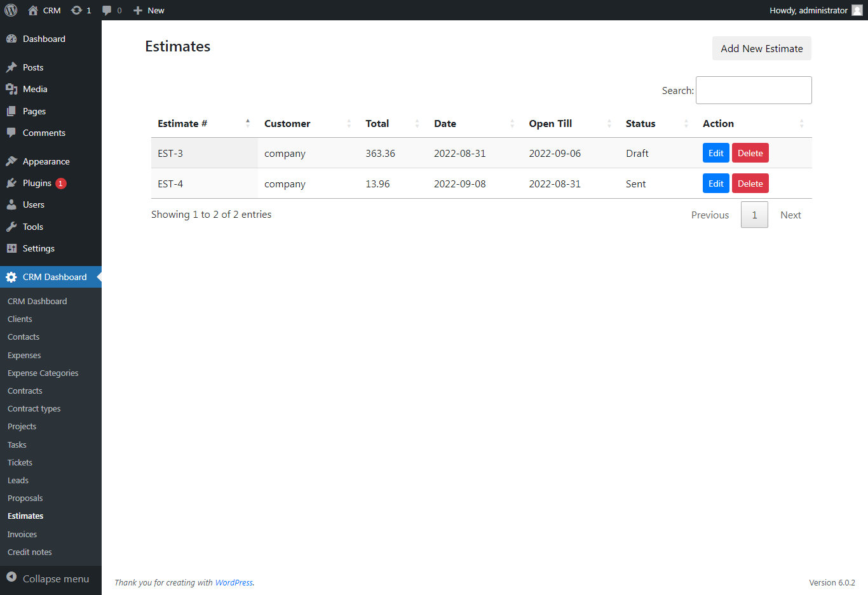Click the Add New Estimate button
This screenshot has height=595, width=868.
coord(761,48)
